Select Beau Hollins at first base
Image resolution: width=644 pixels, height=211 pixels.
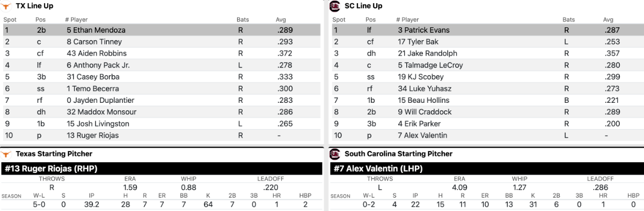(488, 100)
